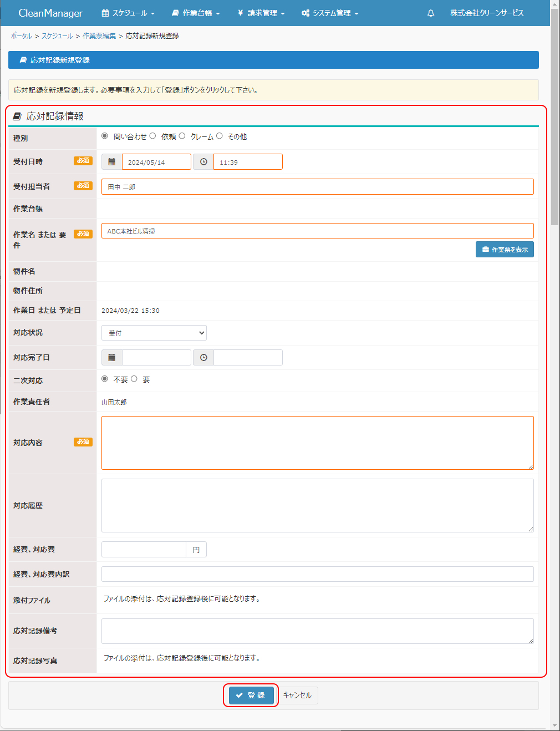Click the notification bell icon

431,13
